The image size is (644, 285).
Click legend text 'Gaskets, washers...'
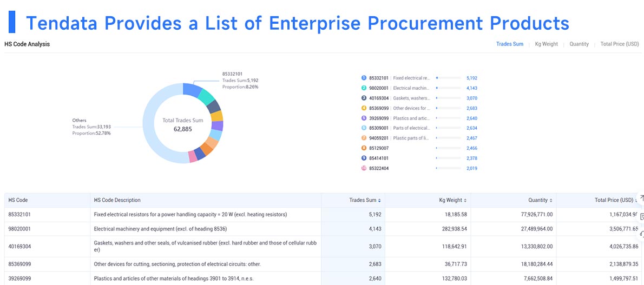pyautogui.click(x=411, y=98)
